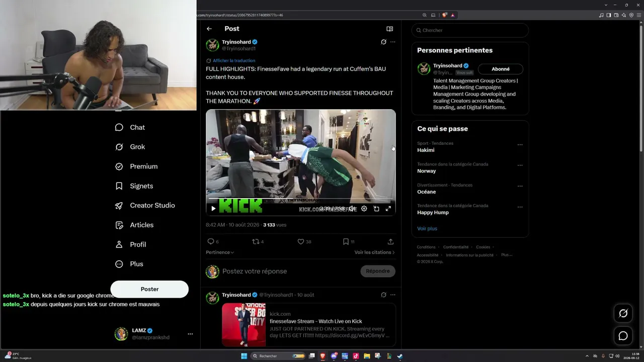The width and height of the screenshot is (644, 362).
Task: Open Steam from the taskbar
Action: 400,356
